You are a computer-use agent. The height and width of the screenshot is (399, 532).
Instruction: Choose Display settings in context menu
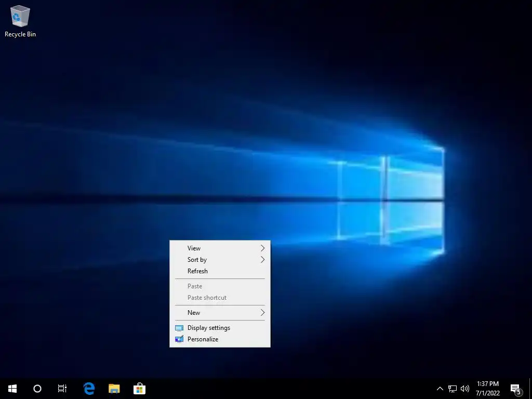point(220,328)
